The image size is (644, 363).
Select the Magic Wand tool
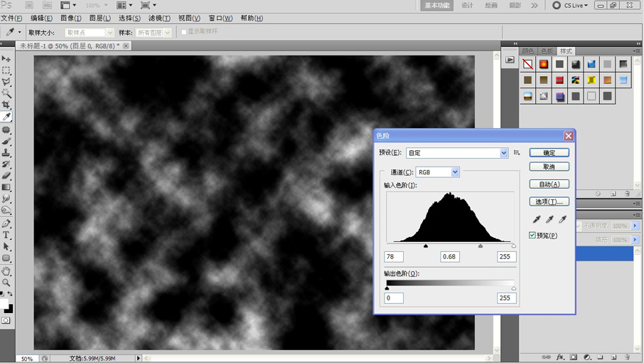(6, 93)
